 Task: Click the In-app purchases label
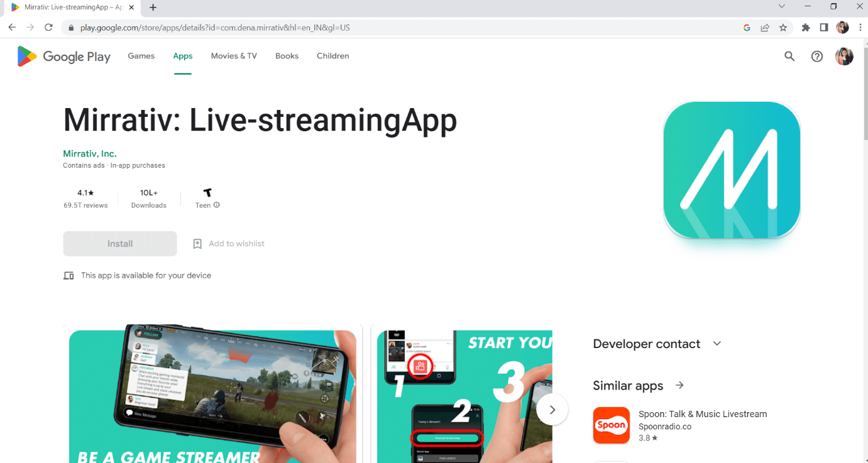tap(138, 166)
